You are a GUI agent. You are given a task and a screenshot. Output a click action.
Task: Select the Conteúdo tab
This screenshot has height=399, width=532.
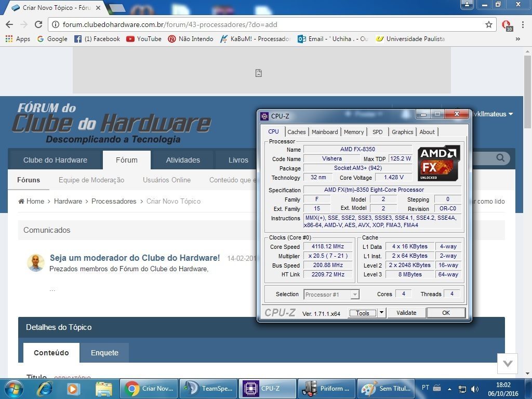pyautogui.click(x=51, y=353)
